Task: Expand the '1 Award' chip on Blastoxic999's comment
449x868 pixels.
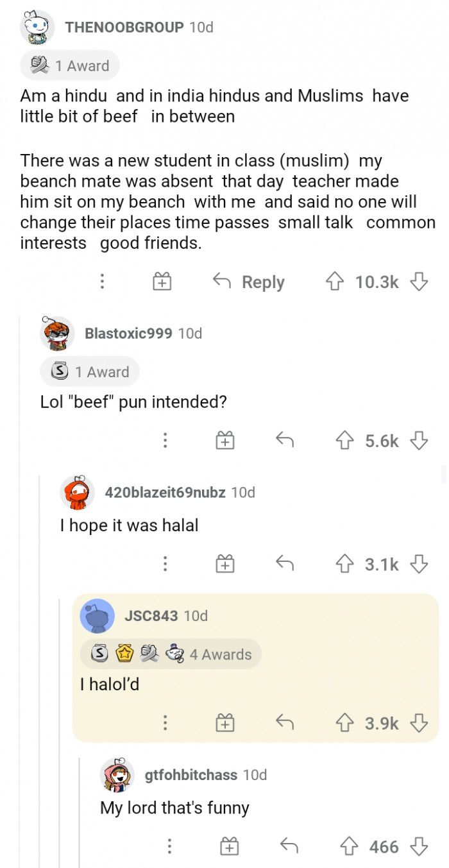Action: pyautogui.click(x=89, y=371)
